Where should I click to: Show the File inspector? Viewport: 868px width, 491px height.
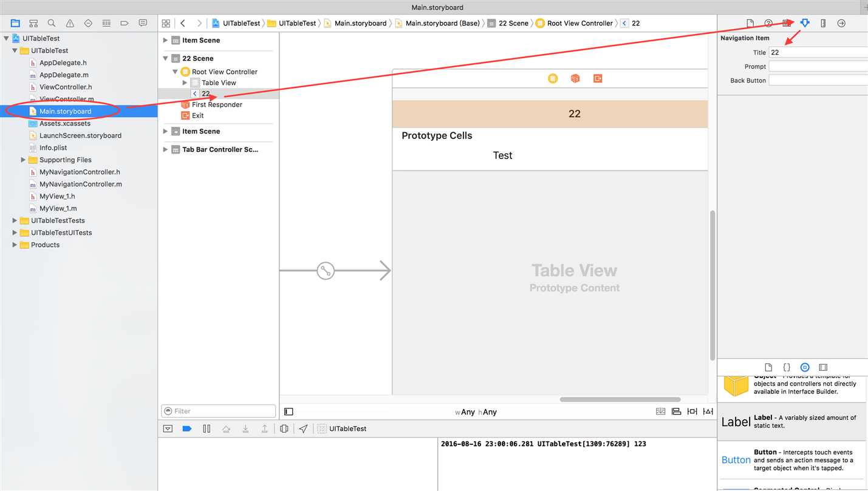750,23
